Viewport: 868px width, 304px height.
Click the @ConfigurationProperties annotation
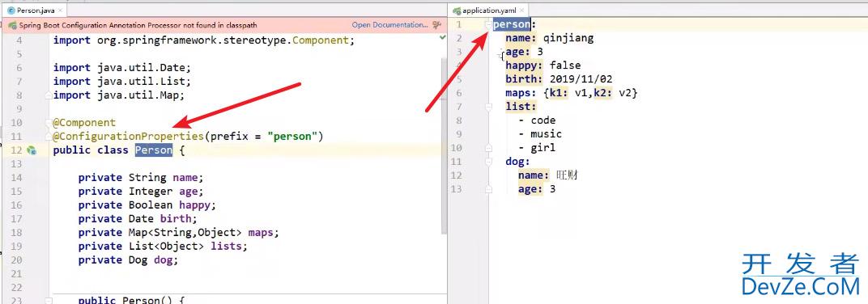point(129,136)
